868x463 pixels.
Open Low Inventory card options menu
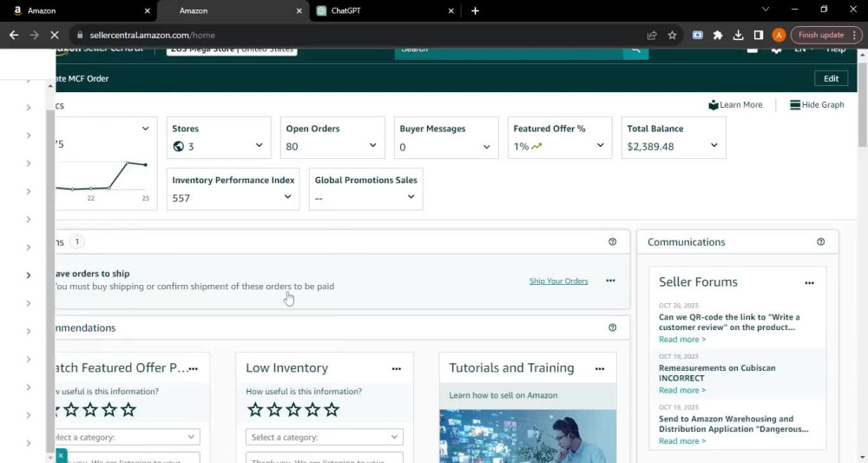[397, 369]
